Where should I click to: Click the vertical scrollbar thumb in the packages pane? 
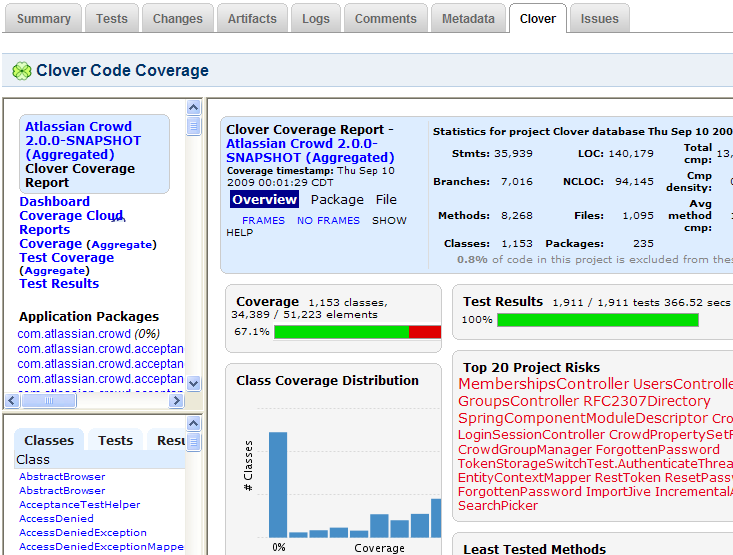[x=194, y=126]
